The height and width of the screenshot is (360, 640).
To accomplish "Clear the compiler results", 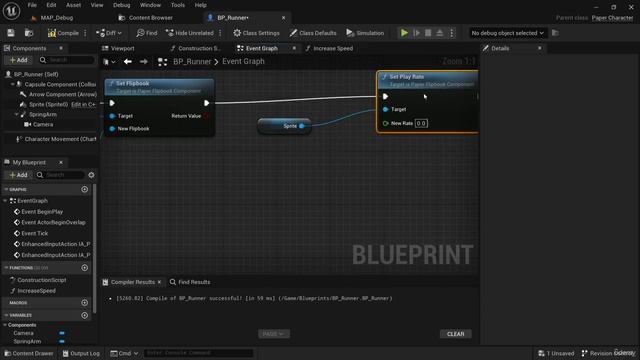I will [x=456, y=334].
